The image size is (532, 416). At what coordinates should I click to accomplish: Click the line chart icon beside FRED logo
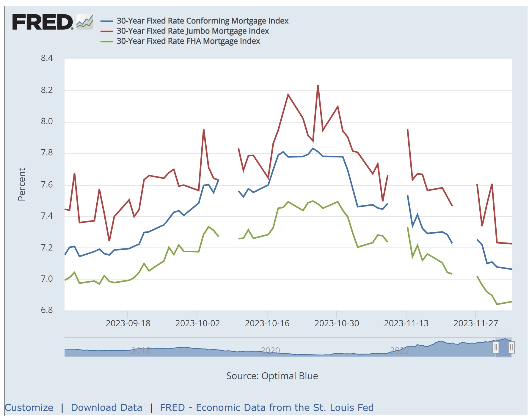[85, 22]
